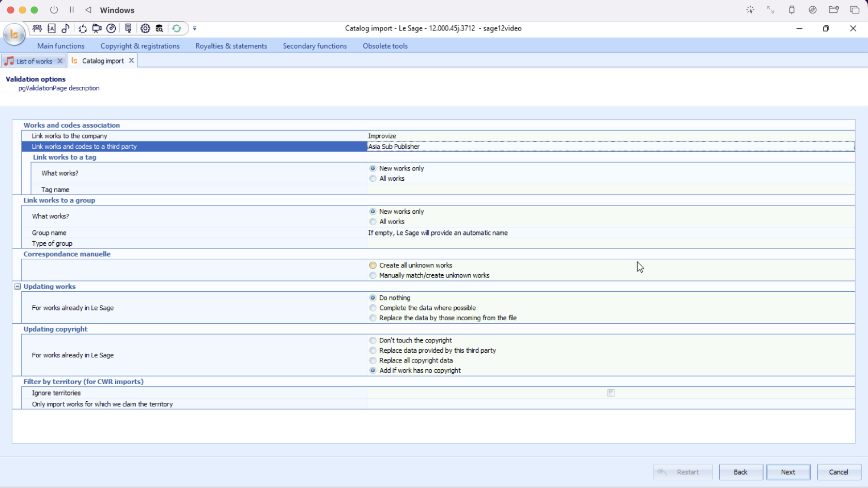This screenshot has height=488, width=868.
Task: Click the overlapping windows icon in VM bar
Action: tap(855, 10)
